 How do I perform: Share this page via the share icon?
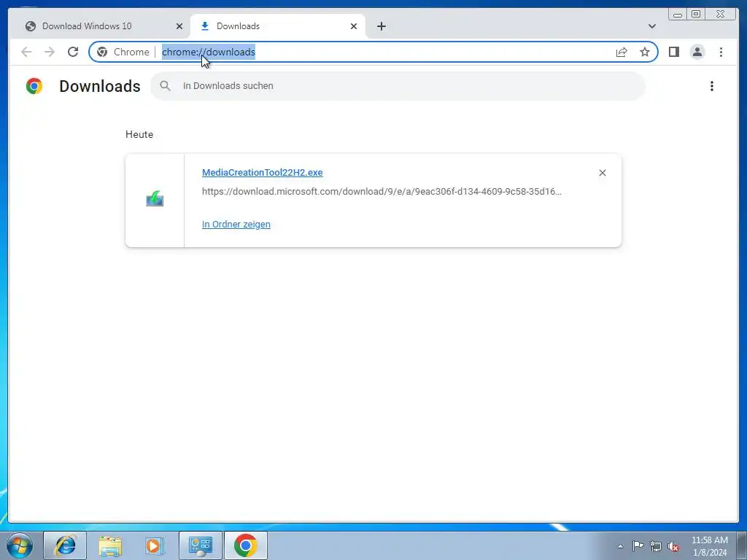tap(622, 52)
